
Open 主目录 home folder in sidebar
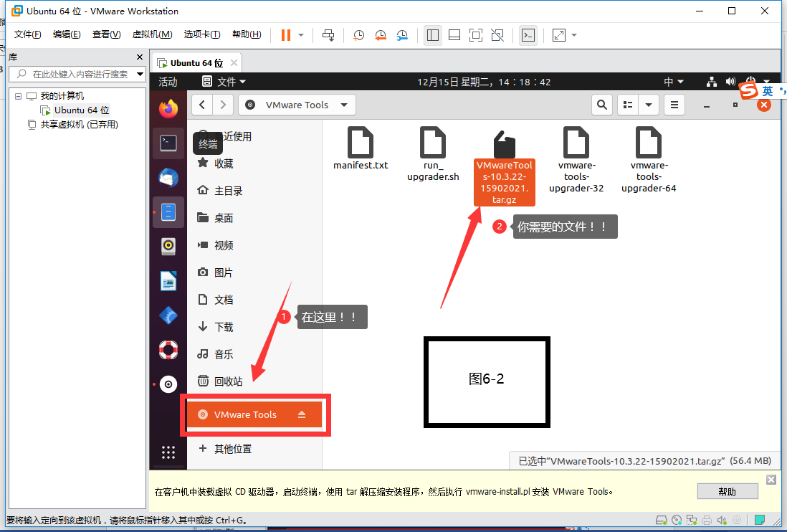coord(255,191)
